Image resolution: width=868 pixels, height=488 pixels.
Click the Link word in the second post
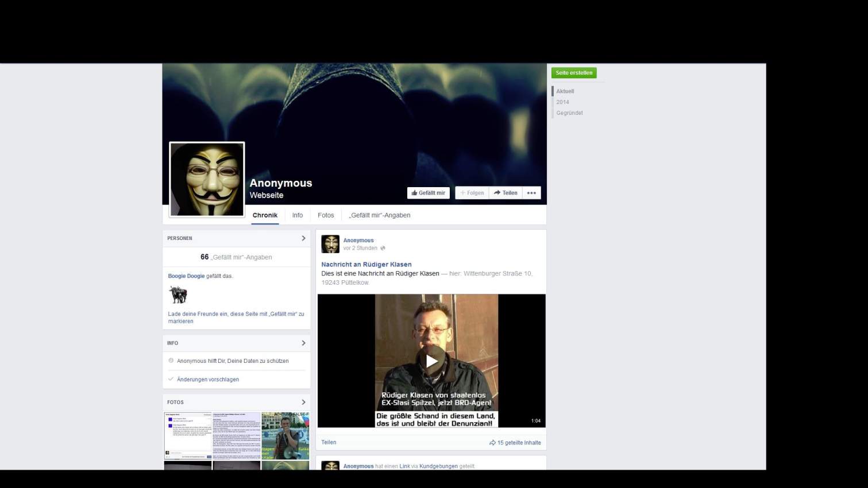coord(405,466)
